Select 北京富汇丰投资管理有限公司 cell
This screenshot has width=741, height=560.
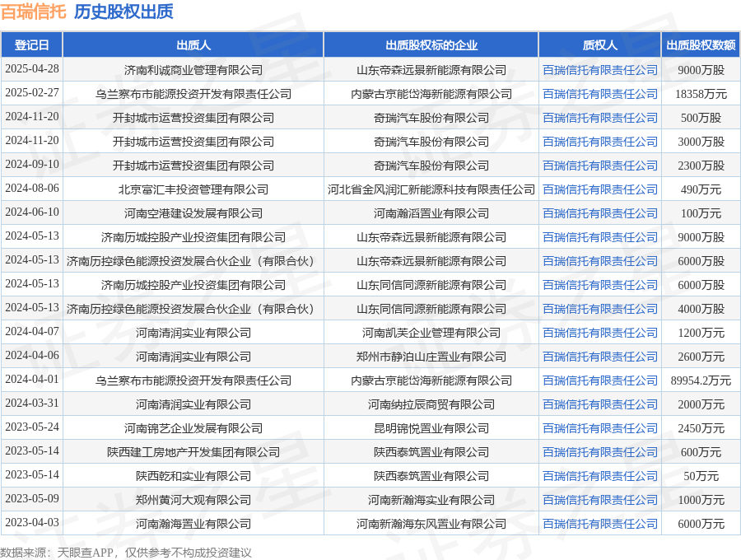[193, 189]
